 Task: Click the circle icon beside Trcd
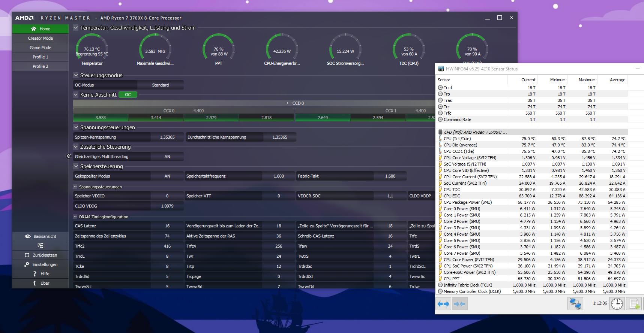(x=440, y=88)
